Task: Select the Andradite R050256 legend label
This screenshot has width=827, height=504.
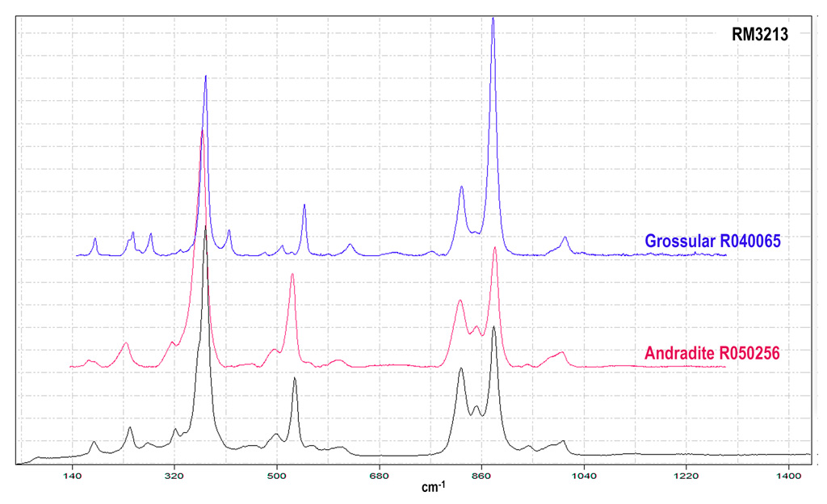Action: point(712,353)
